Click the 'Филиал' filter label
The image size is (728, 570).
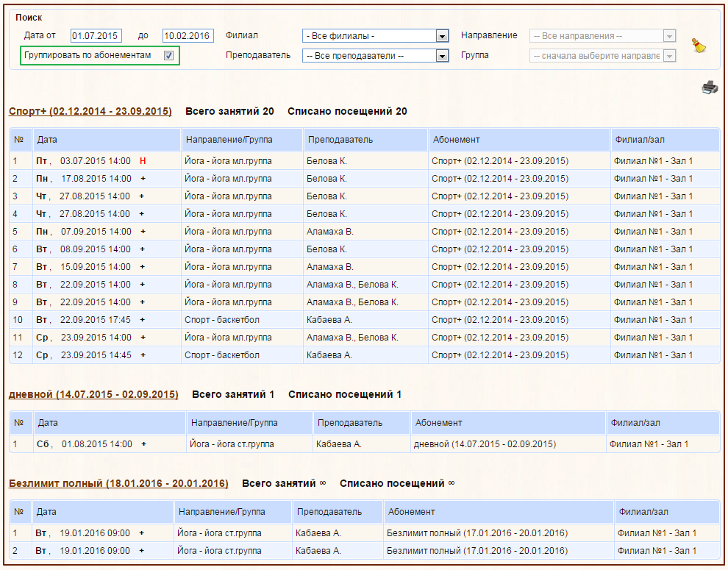click(241, 35)
